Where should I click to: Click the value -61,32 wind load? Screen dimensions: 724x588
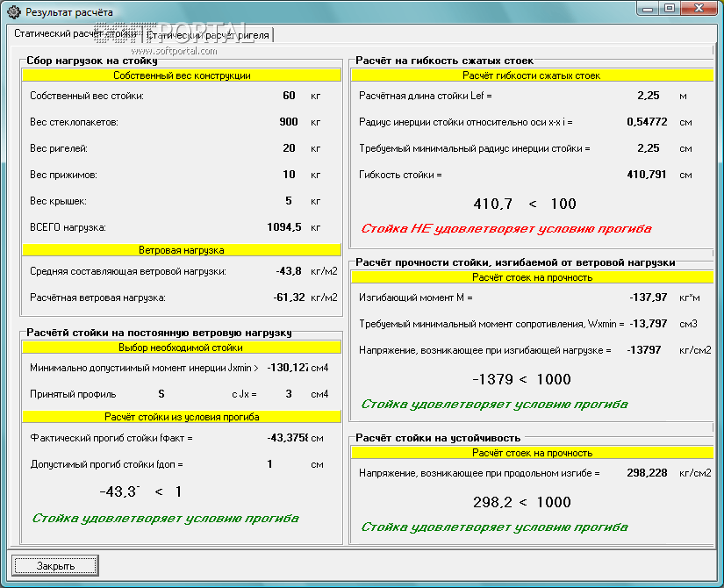(289, 298)
